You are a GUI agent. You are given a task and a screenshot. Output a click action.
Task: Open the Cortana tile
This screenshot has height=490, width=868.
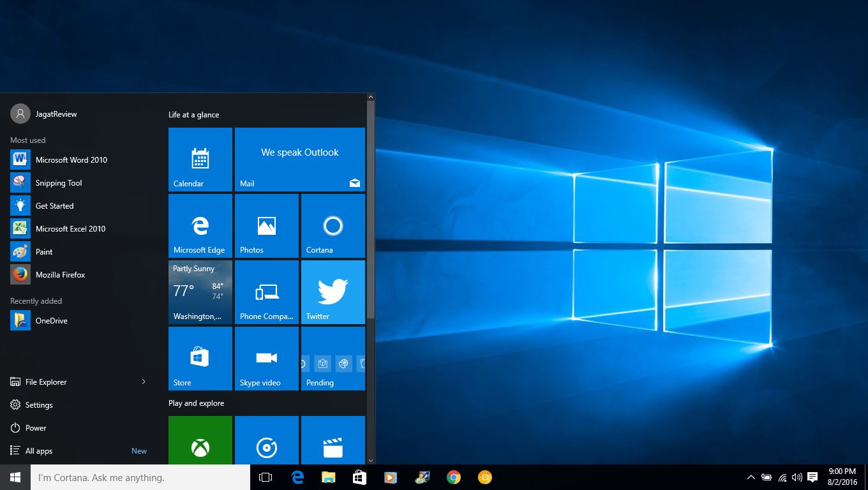pyautogui.click(x=333, y=226)
